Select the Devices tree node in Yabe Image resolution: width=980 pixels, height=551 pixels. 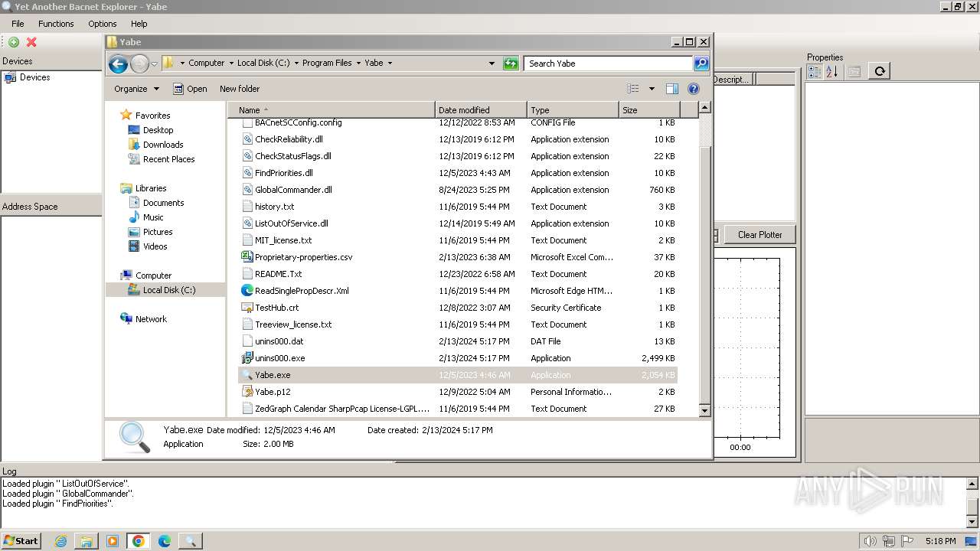coord(34,77)
